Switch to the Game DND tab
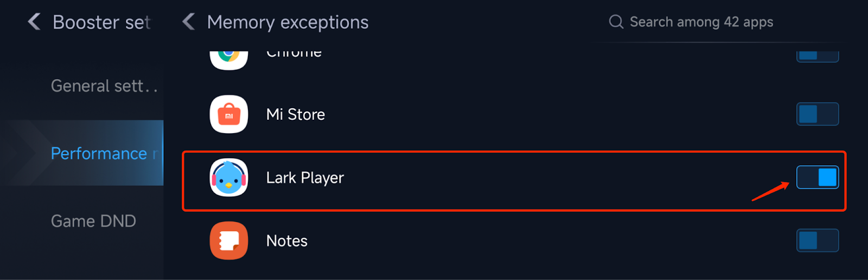868x280 pixels. pyautogui.click(x=93, y=221)
